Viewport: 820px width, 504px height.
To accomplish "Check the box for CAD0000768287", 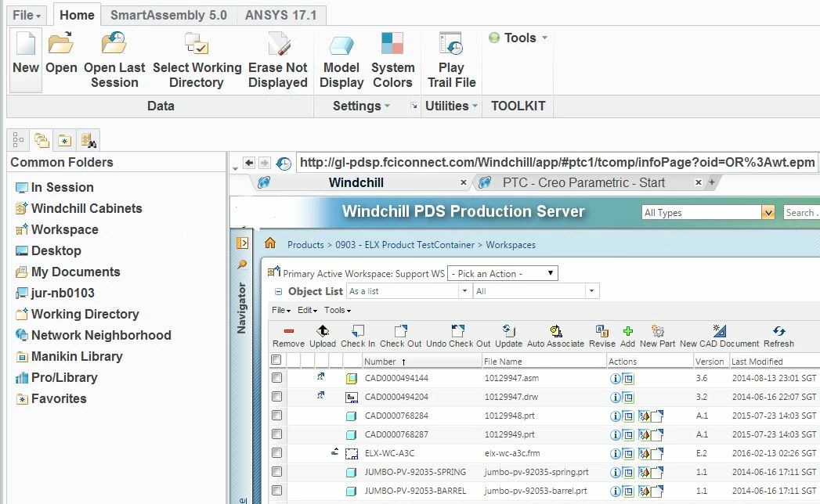I will 276,434.
